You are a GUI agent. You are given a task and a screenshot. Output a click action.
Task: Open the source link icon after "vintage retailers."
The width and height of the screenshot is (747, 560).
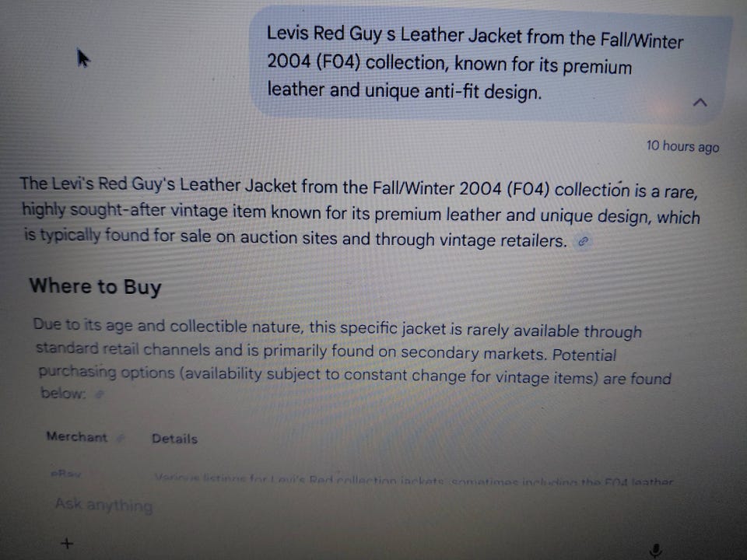[583, 242]
